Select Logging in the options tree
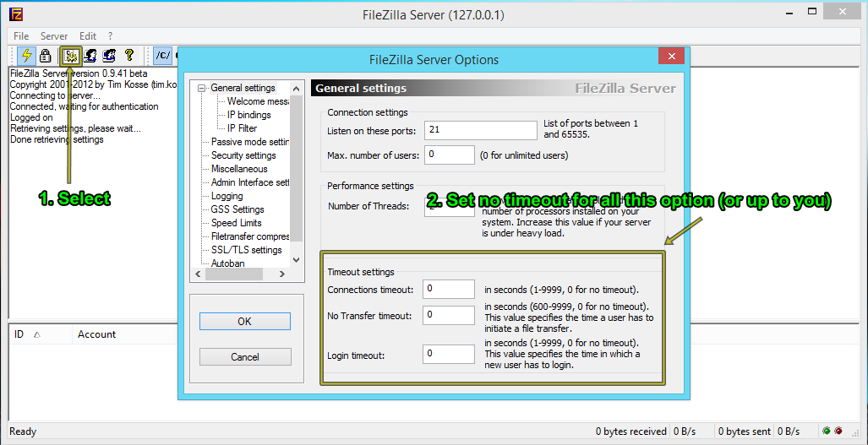 click(227, 196)
